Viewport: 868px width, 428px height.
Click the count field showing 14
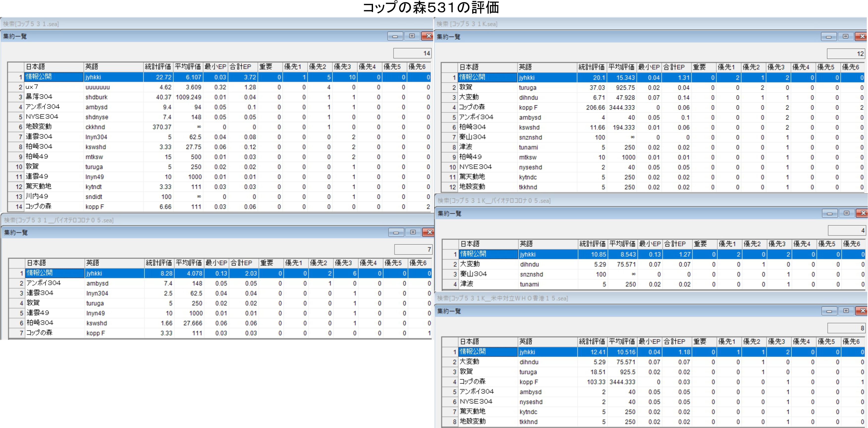(x=412, y=53)
